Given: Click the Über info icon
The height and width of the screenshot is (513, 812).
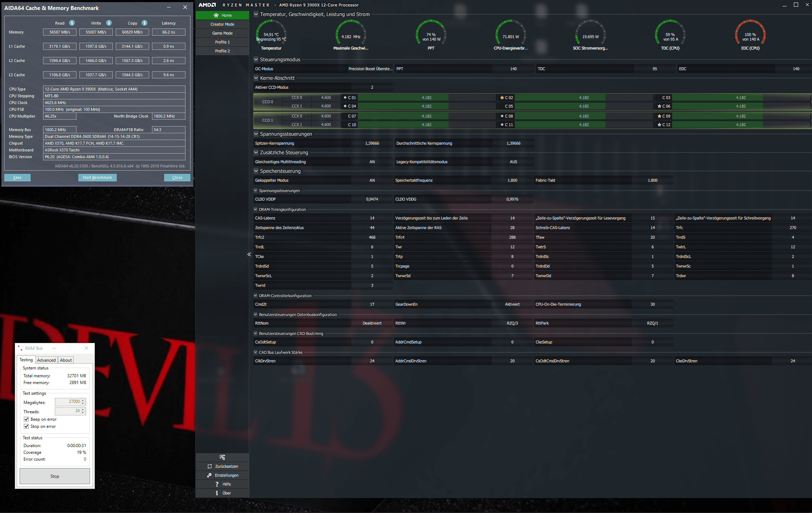Looking at the screenshot, I should point(217,493).
